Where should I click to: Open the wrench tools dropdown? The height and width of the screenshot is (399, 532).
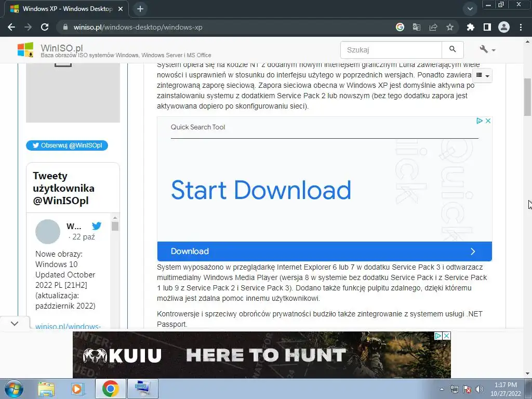[x=487, y=49]
